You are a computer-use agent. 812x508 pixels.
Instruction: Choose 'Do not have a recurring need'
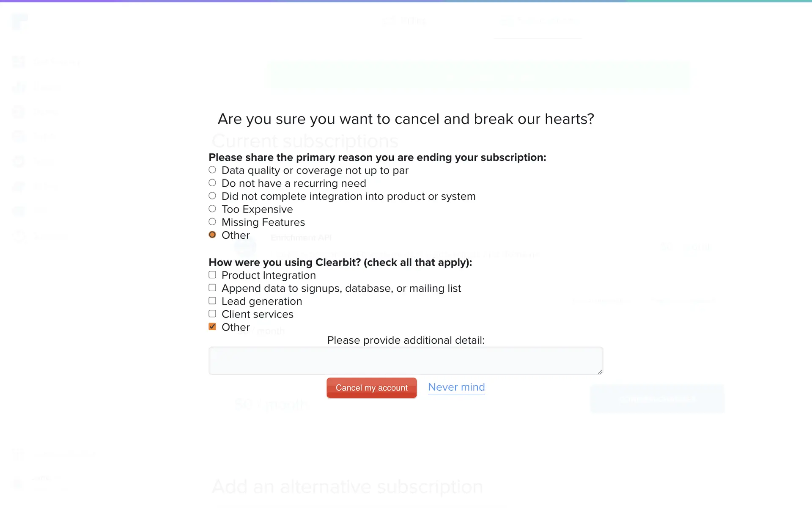coord(212,183)
